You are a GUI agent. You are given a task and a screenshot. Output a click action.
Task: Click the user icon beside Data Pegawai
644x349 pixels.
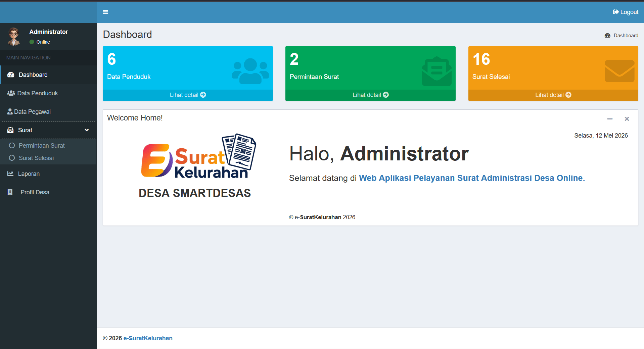pos(10,111)
